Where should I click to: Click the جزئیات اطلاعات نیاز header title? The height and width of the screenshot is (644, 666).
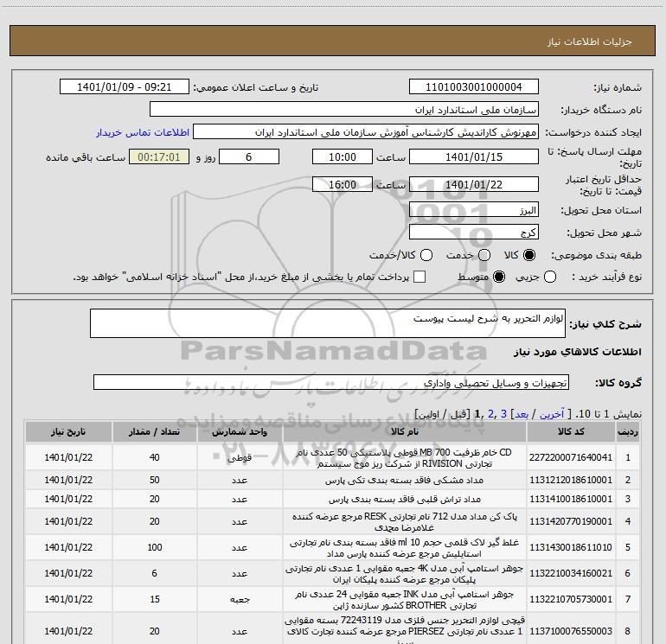(590, 41)
